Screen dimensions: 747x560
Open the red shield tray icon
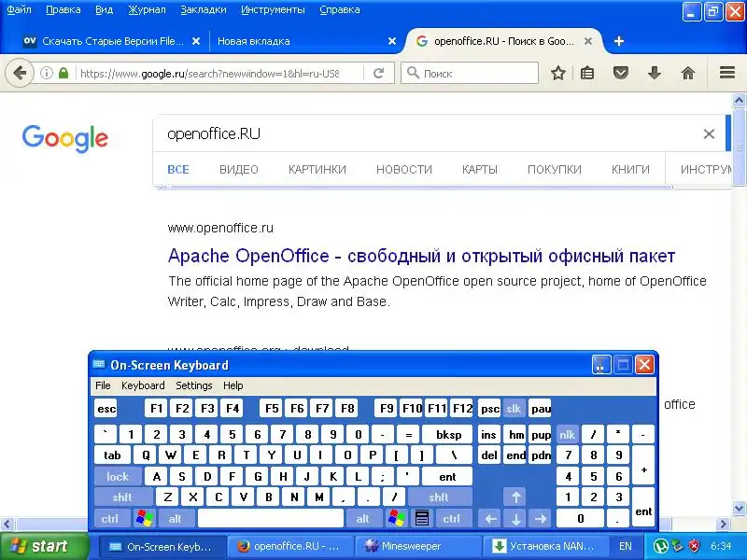point(695,546)
